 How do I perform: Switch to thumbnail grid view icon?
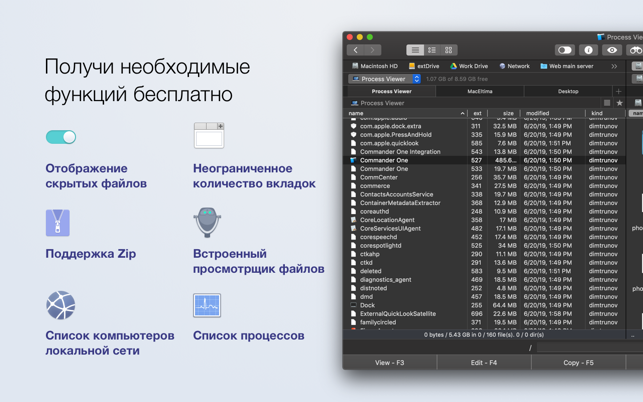click(x=448, y=50)
